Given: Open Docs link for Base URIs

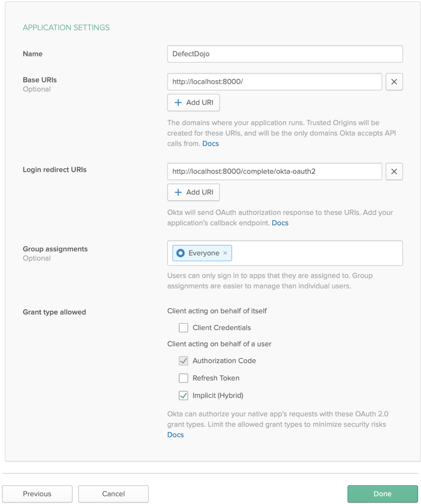Looking at the screenshot, I should [210, 144].
